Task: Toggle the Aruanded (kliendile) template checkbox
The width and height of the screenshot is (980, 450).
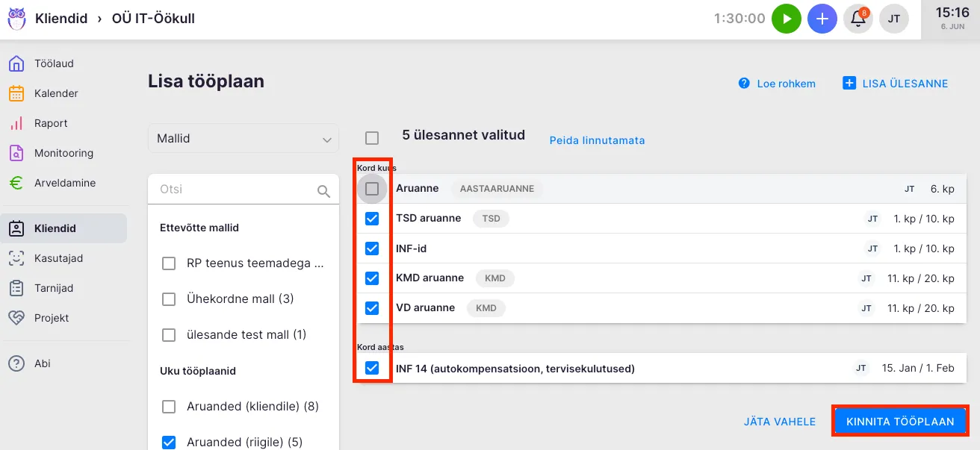Action: (170, 407)
